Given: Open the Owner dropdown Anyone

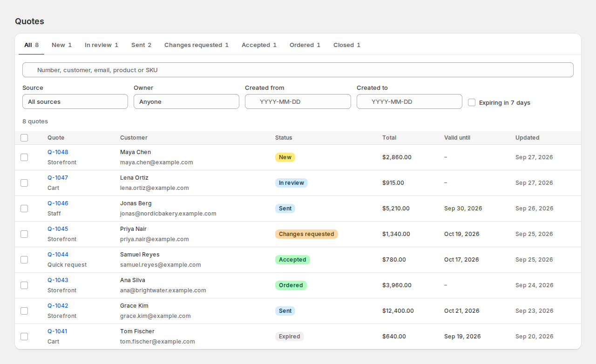Looking at the screenshot, I should click(x=186, y=101).
